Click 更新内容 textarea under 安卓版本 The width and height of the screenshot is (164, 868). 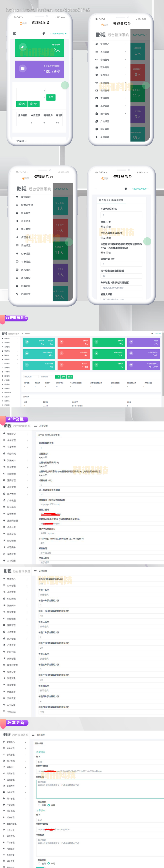(100, 789)
